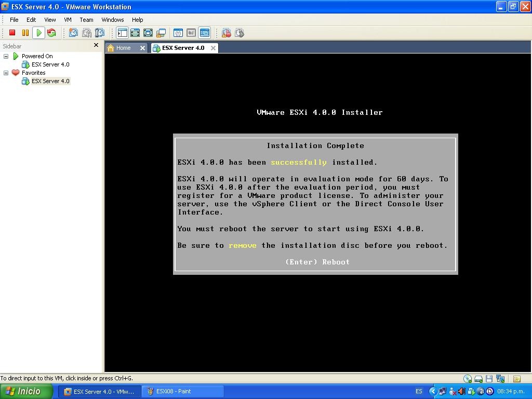Screen dimensions: 532x399
Task: Click the message log note icon
Action: tap(517, 379)
